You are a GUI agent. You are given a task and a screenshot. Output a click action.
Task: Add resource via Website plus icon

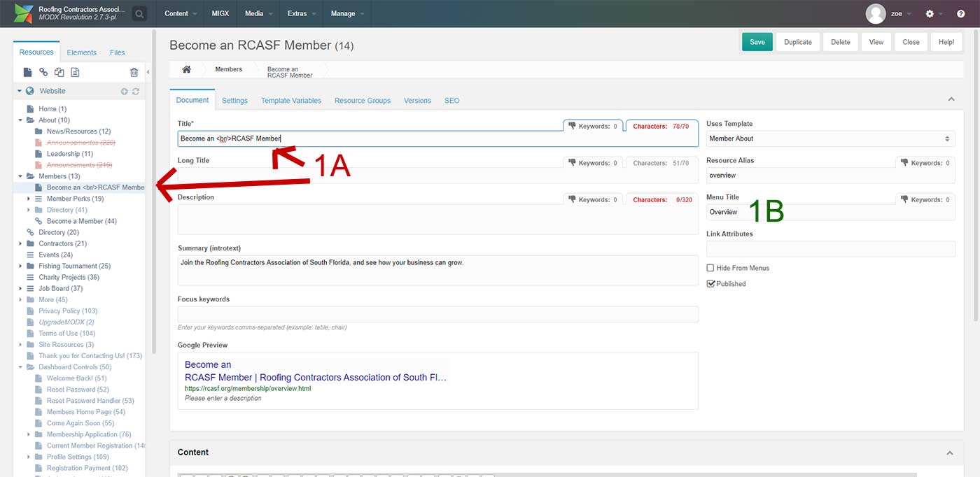pos(125,91)
